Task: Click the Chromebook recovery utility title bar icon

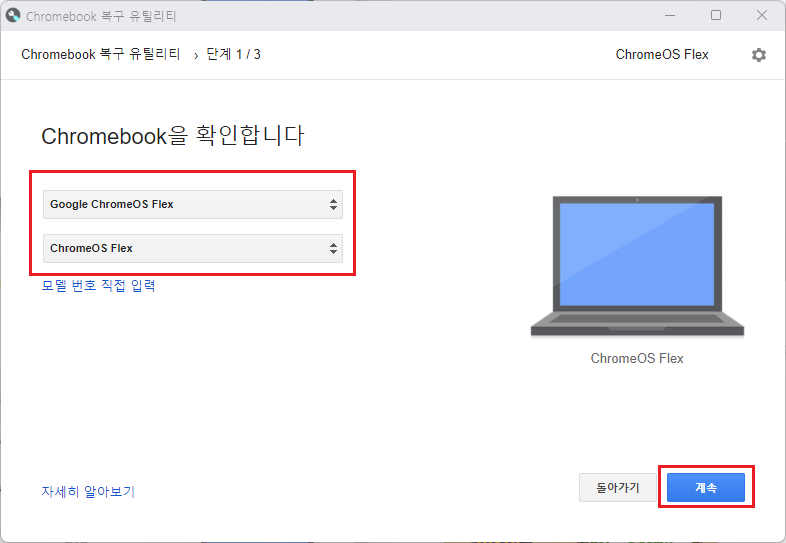Action: pos(13,16)
